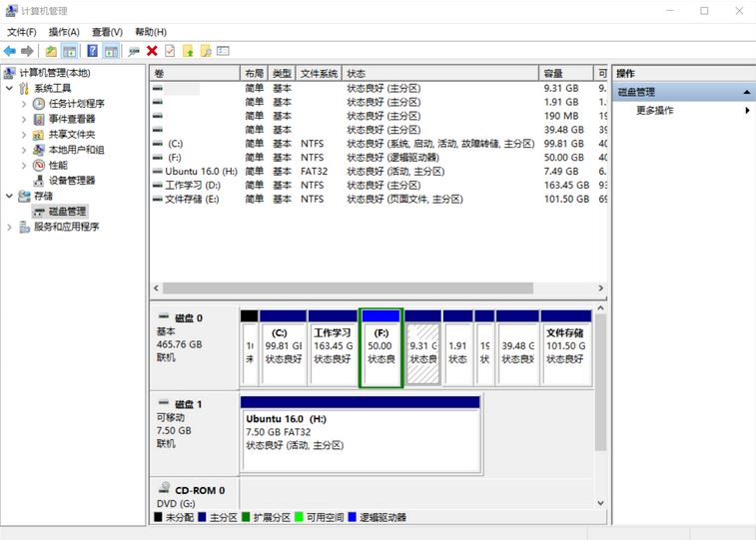
Task: Click the Back arrow in the toolbar
Action: pos(10,51)
